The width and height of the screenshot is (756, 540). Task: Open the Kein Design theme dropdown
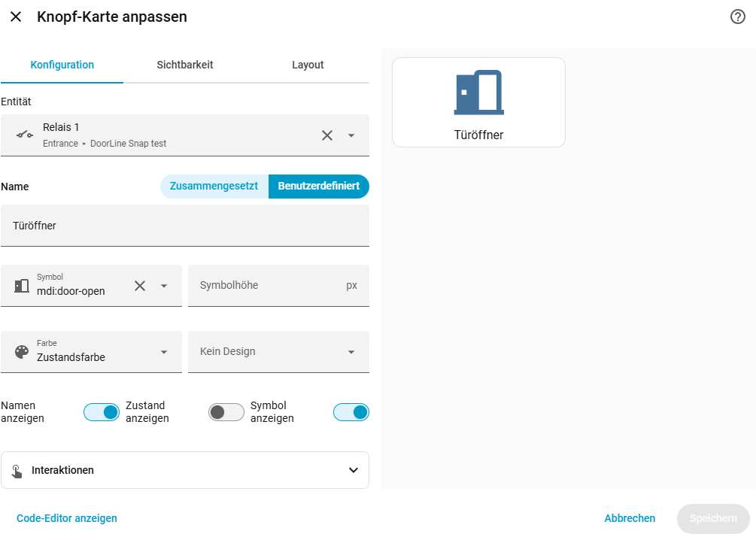278,352
